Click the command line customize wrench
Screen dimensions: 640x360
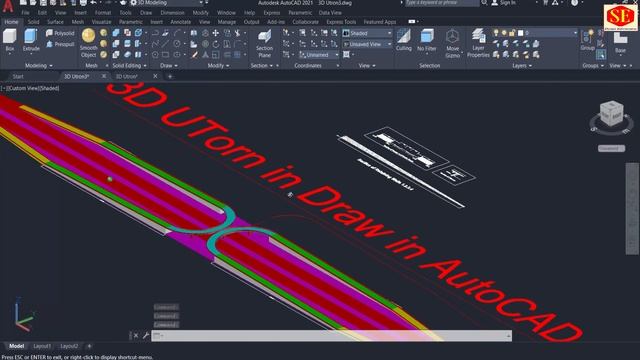point(146,336)
